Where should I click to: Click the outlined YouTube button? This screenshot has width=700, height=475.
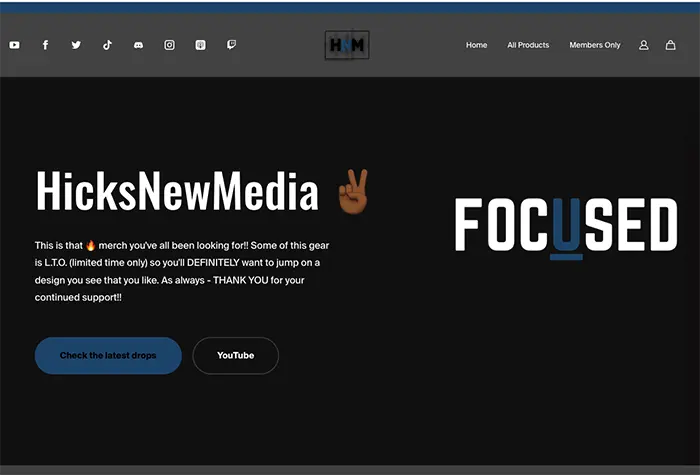point(235,356)
